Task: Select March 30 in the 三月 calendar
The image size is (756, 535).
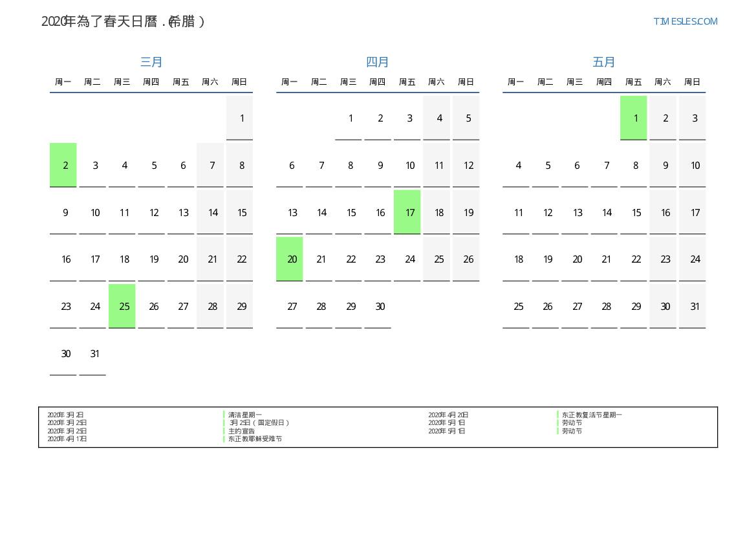Action: point(63,354)
